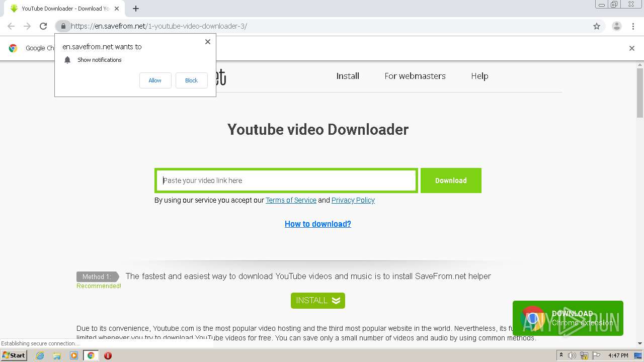Image resolution: width=644 pixels, height=362 pixels.
Task: Open the Install menu item
Action: pos(348,76)
